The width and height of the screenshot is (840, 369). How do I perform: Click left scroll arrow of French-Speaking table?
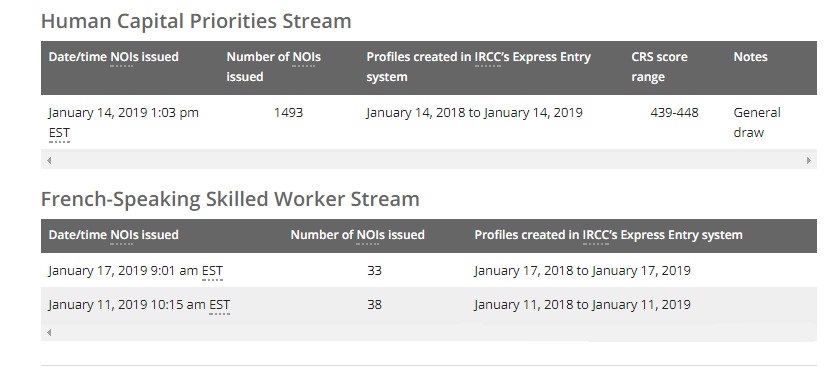pos(49,333)
